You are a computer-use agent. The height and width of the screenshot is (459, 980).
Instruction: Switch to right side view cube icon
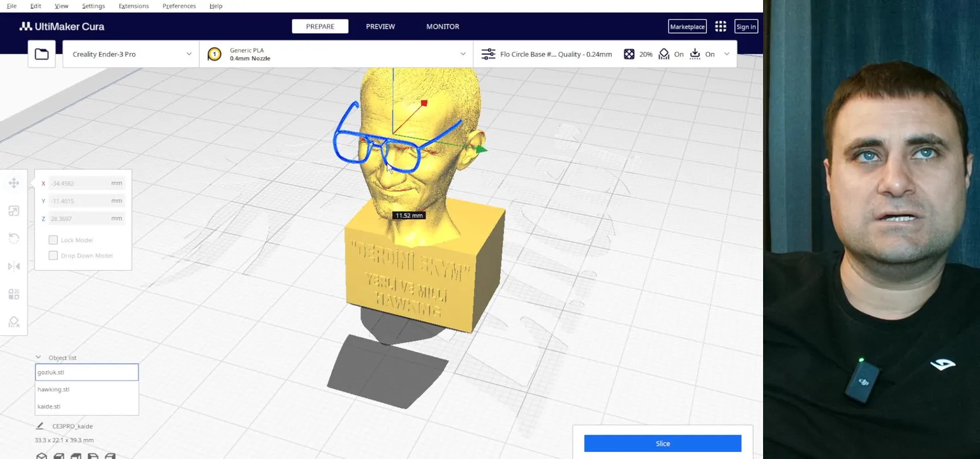(110, 456)
